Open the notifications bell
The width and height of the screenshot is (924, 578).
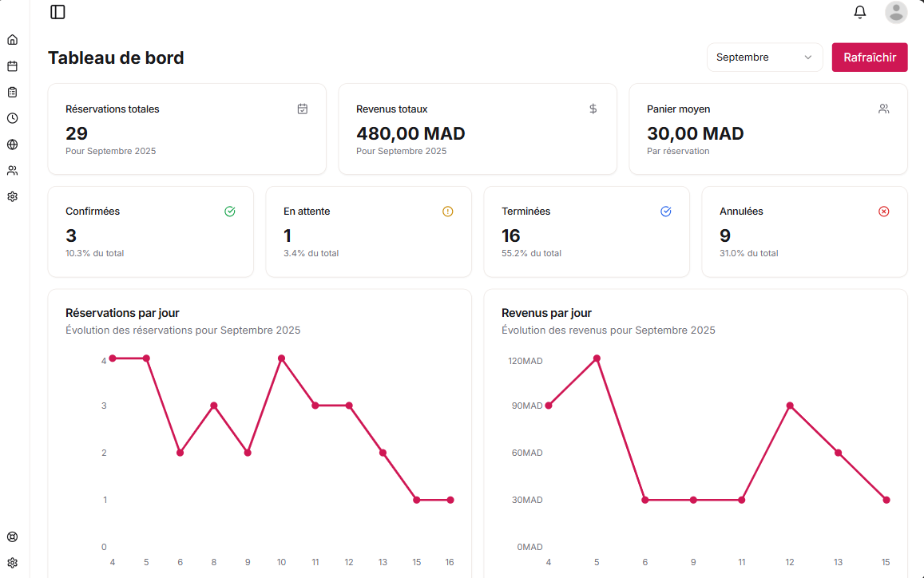pyautogui.click(x=860, y=12)
